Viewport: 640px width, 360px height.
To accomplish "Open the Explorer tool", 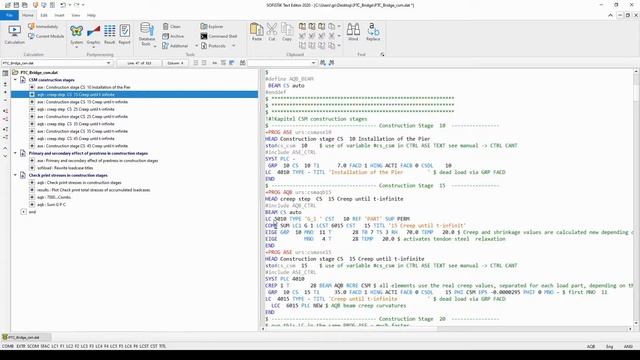I will coord(211,27).
